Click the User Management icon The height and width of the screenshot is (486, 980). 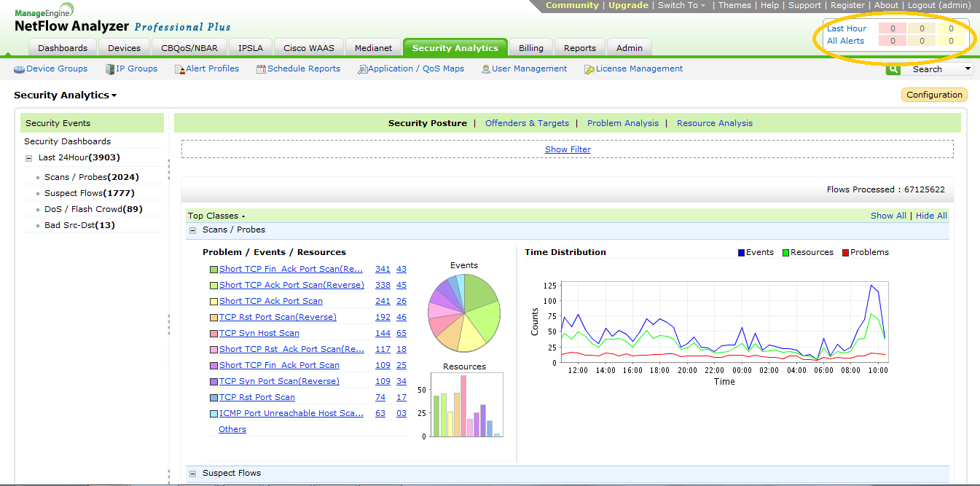[x=486, y=69]
